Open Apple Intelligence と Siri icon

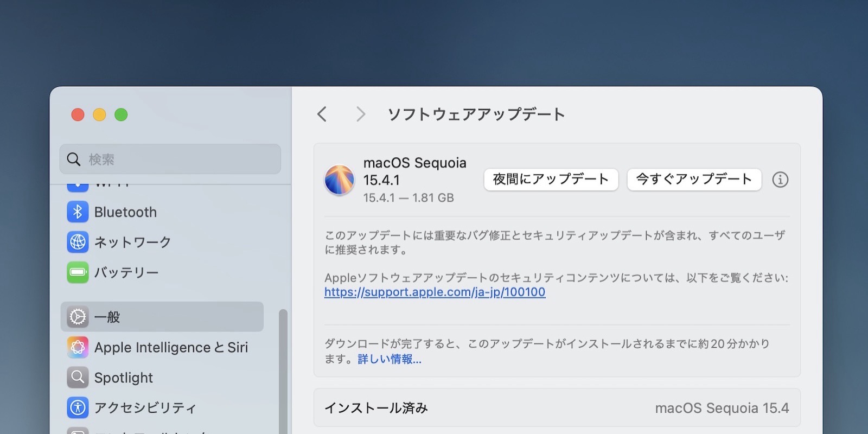point(78,347)
